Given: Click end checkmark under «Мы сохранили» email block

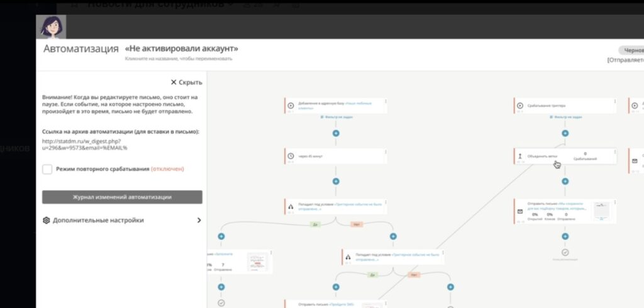Looking at the screenshot, I should (x=565, y=252).
